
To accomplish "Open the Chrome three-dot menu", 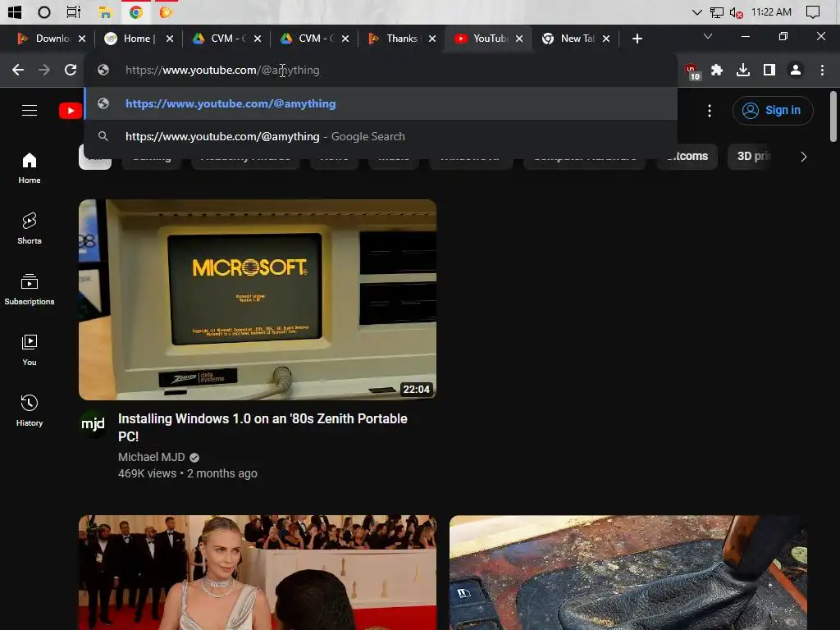I will tap(822, 70).
